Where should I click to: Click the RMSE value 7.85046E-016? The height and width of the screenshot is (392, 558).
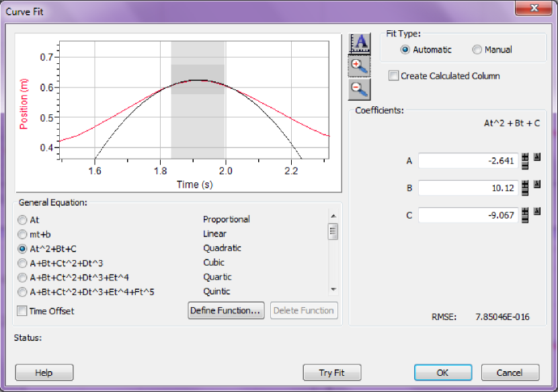(x=502, y=317)
